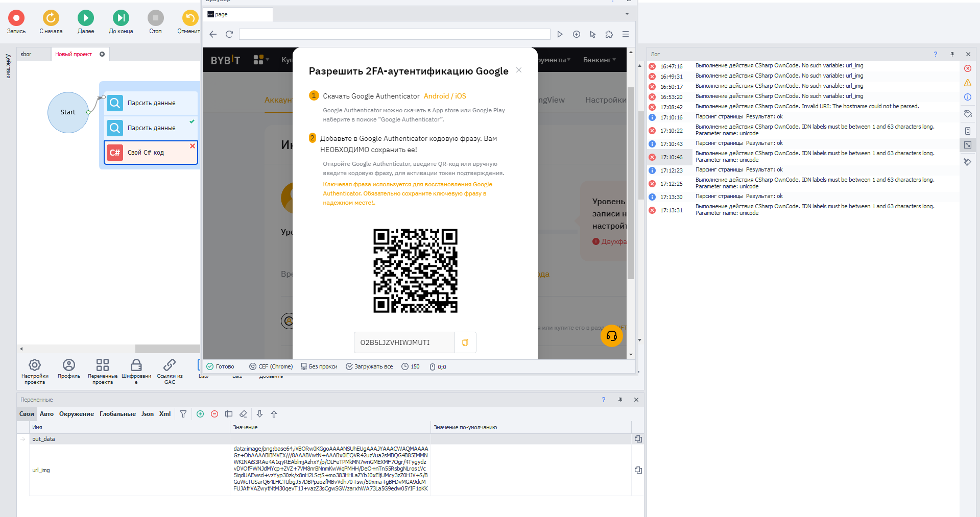Switch to the Авто variables tab

click(x=46, y=414)
